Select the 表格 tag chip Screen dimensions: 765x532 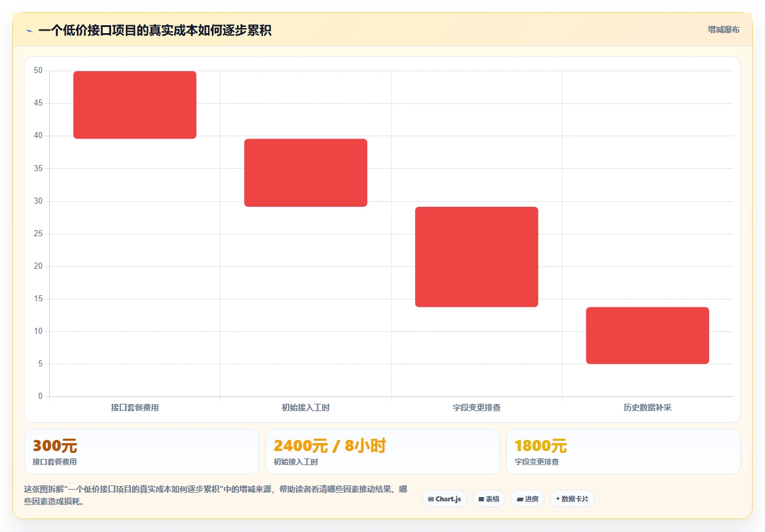point(488,499)
